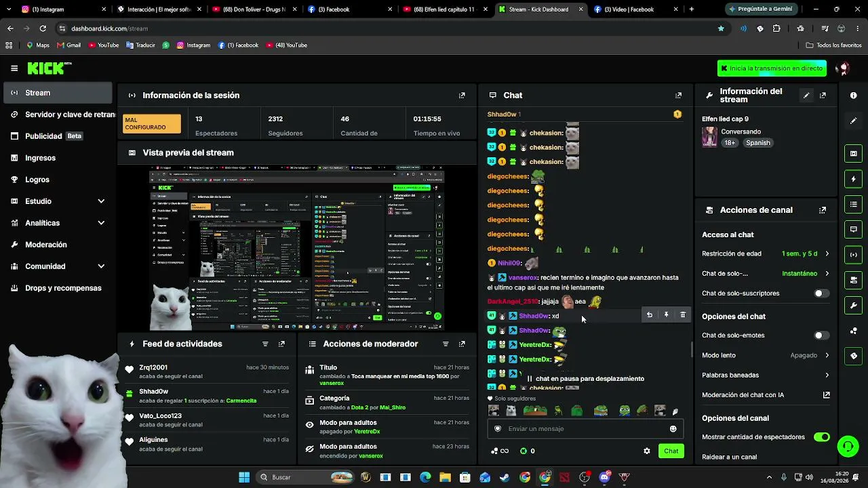Click the chat en pausa para desplazamiento notice
The image size is (868, 488).
[x=585, y=379]
